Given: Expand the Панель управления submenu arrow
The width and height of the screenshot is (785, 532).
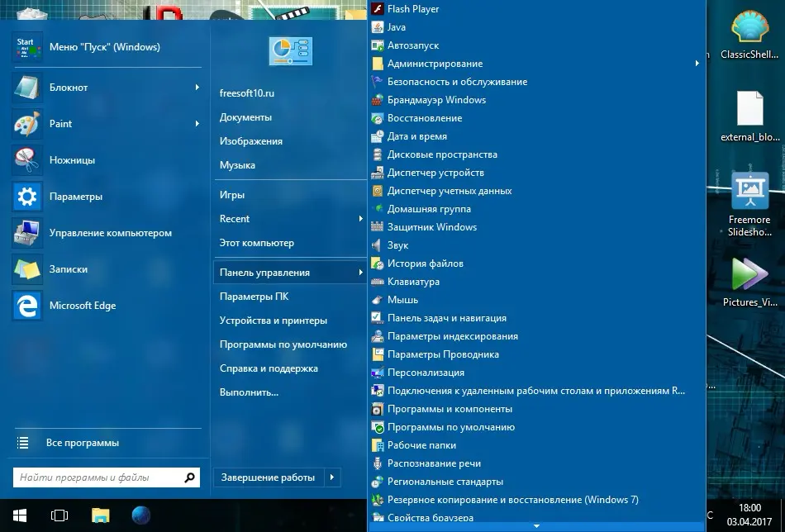Looking at the screenshot, I should (360, 273).
